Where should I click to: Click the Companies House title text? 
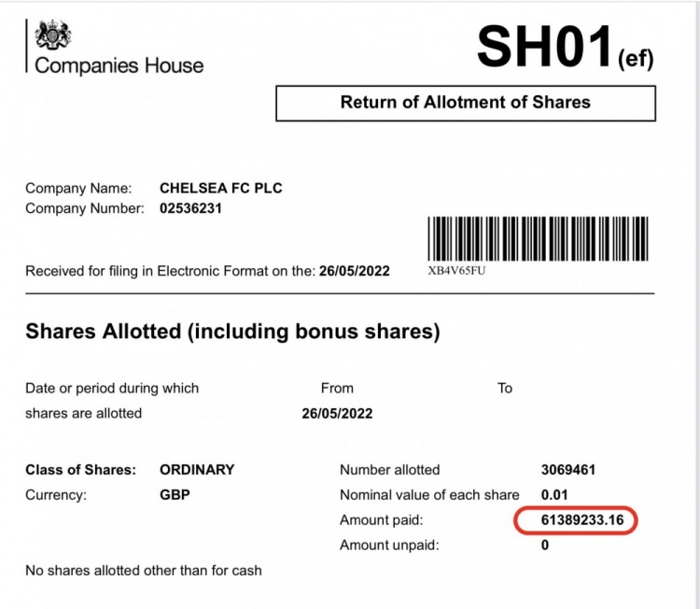pos(119,65)
